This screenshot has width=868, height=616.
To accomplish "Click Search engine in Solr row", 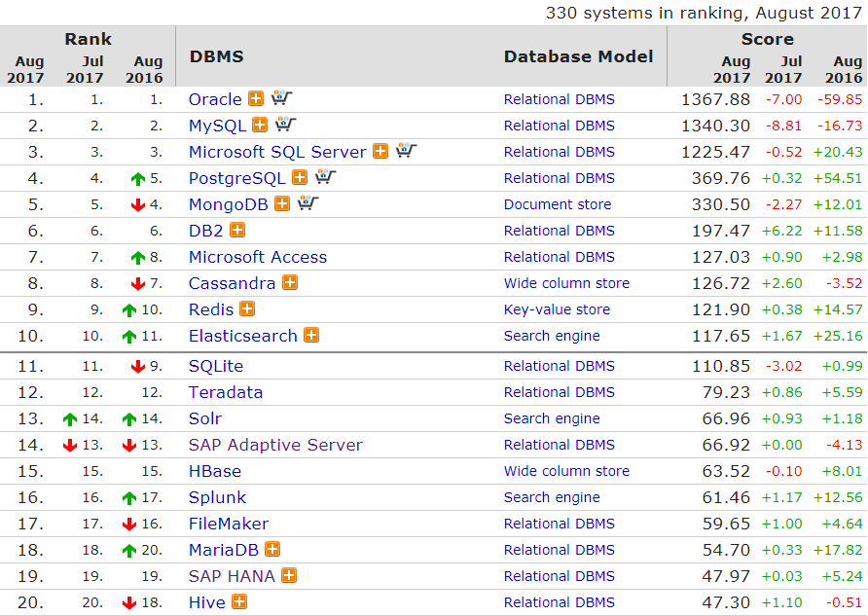I will 552,419.
